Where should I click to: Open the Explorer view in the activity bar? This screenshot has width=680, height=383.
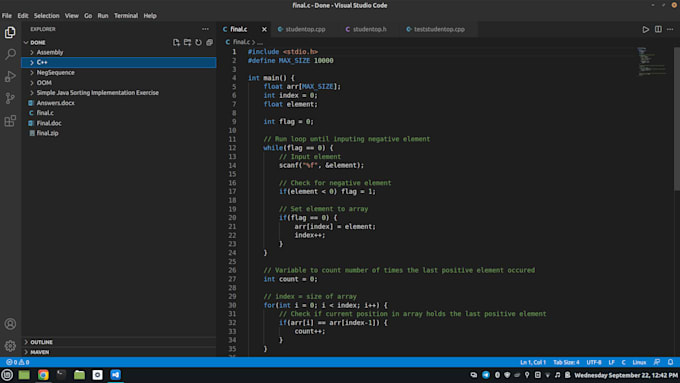point(10,33)
